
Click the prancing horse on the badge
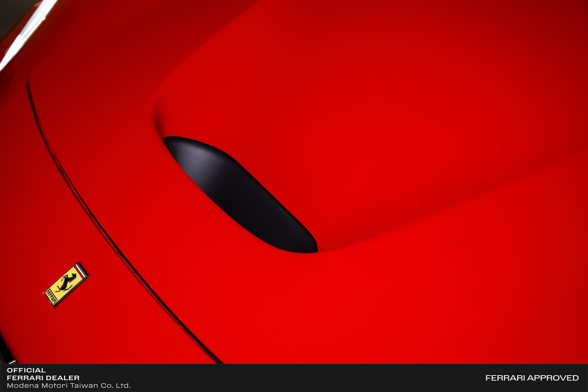(67, 283)
